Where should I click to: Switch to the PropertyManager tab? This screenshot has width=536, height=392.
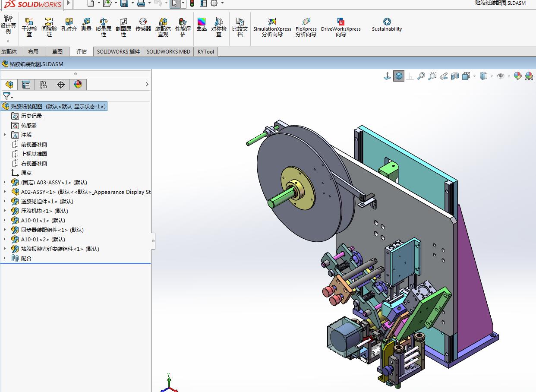click(x=26, y=85)
